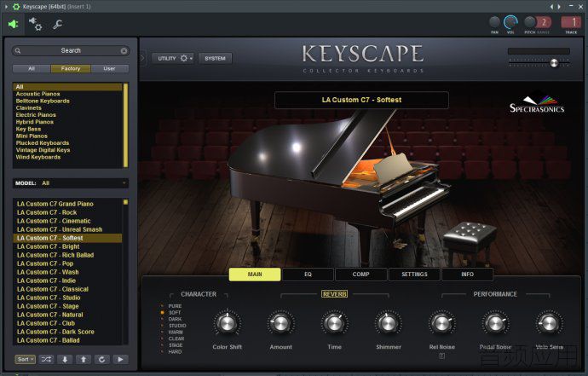Click the green speaker plugin icon
588x376 pixels.
tap(14, 25)
